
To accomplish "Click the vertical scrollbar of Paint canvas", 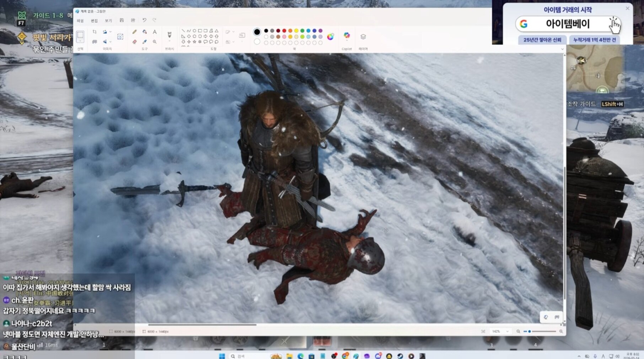I will (x=564, y=233).
